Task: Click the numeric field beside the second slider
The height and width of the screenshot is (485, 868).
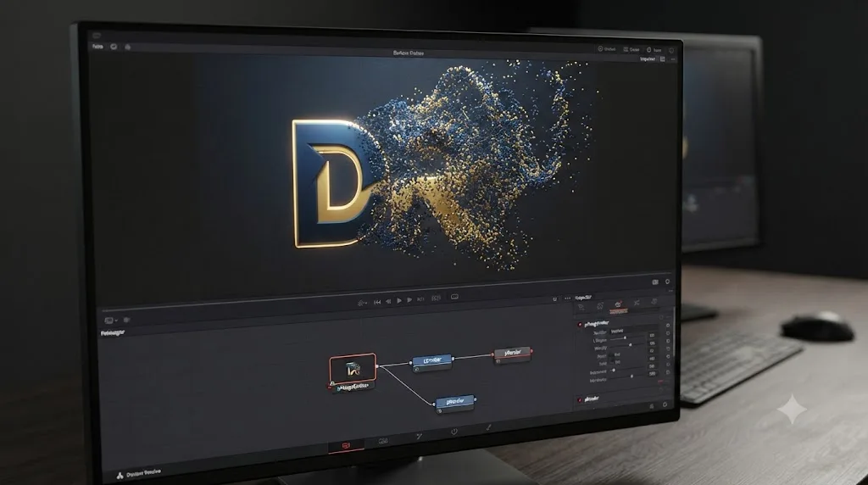Action: coord(652,343)
